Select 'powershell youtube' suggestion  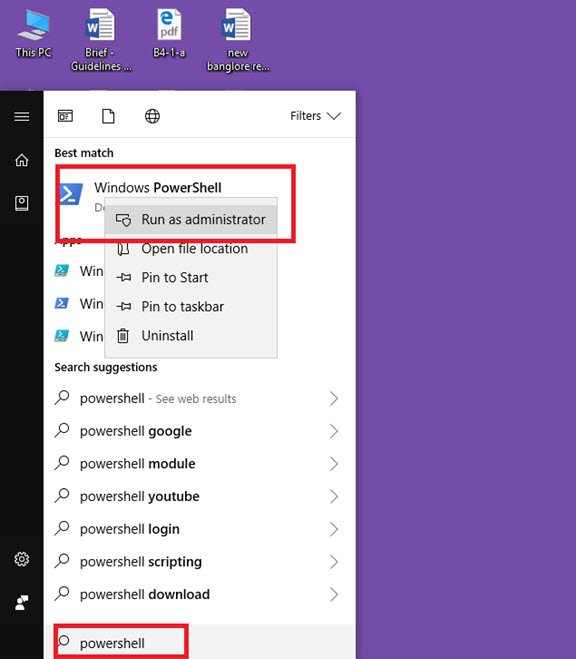tap(200, 496)
